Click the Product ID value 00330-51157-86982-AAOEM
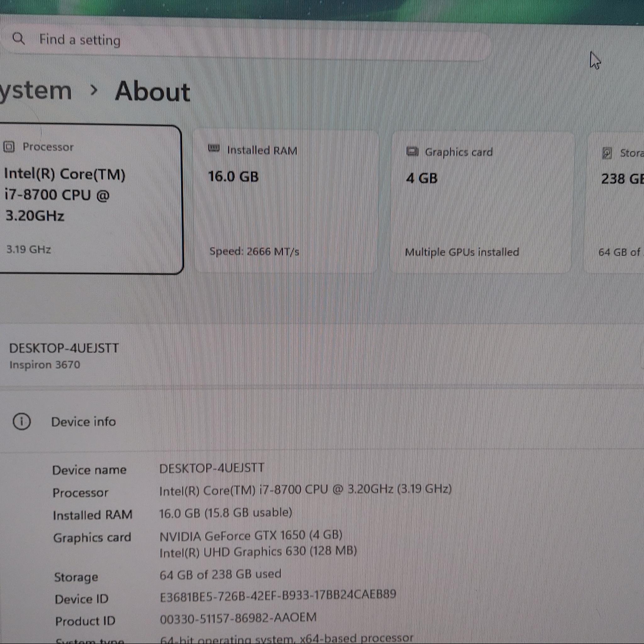 [x=238, y=618]
